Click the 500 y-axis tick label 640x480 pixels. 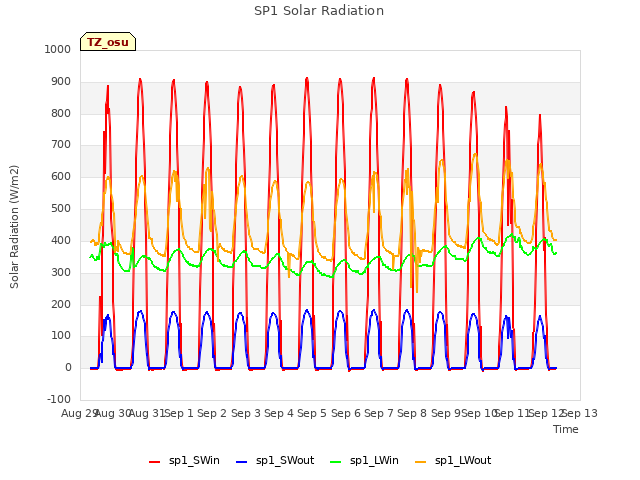coord(61,208)
